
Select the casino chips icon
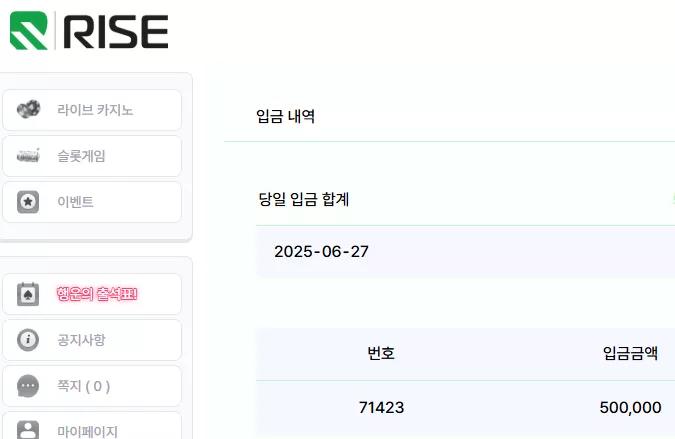coord(28,109)
